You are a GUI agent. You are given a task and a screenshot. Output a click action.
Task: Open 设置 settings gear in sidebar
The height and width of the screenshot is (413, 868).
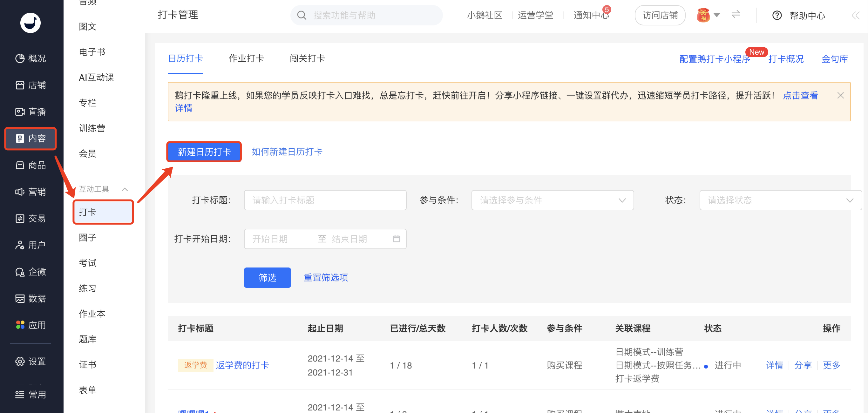click(20, 361)
